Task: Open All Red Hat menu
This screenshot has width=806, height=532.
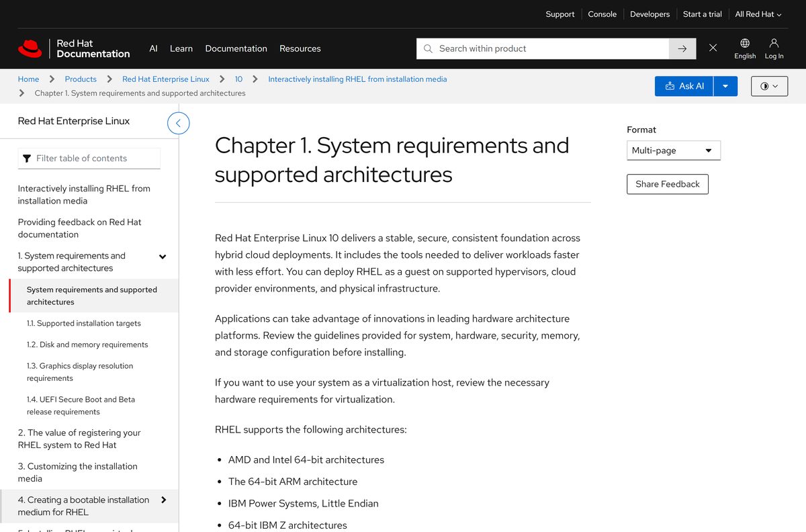Action: coord(758,14)
